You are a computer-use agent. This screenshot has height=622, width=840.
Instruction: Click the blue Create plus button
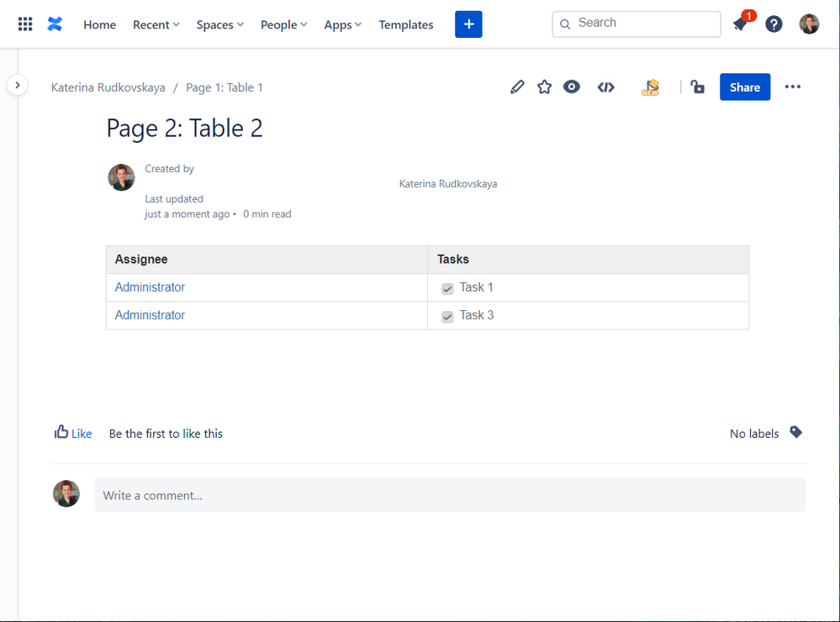pyautogui.click(x=468, y=24)
